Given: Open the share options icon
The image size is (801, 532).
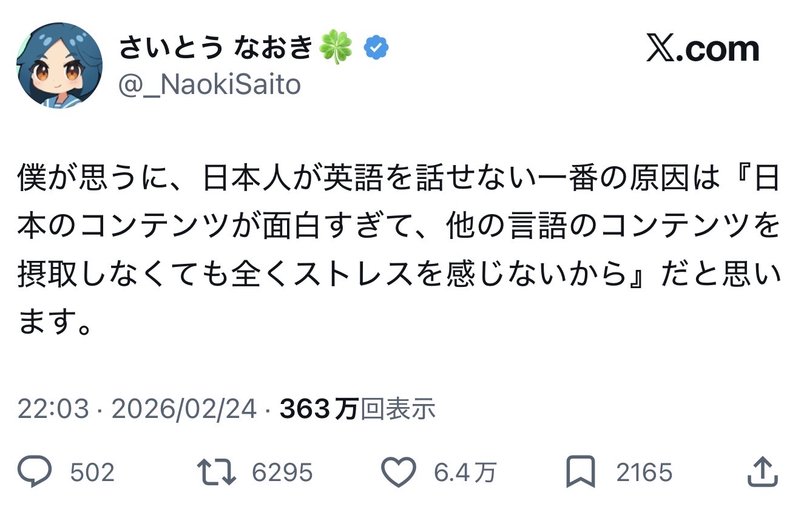Looking at the screenshot, I should point(762,473).
